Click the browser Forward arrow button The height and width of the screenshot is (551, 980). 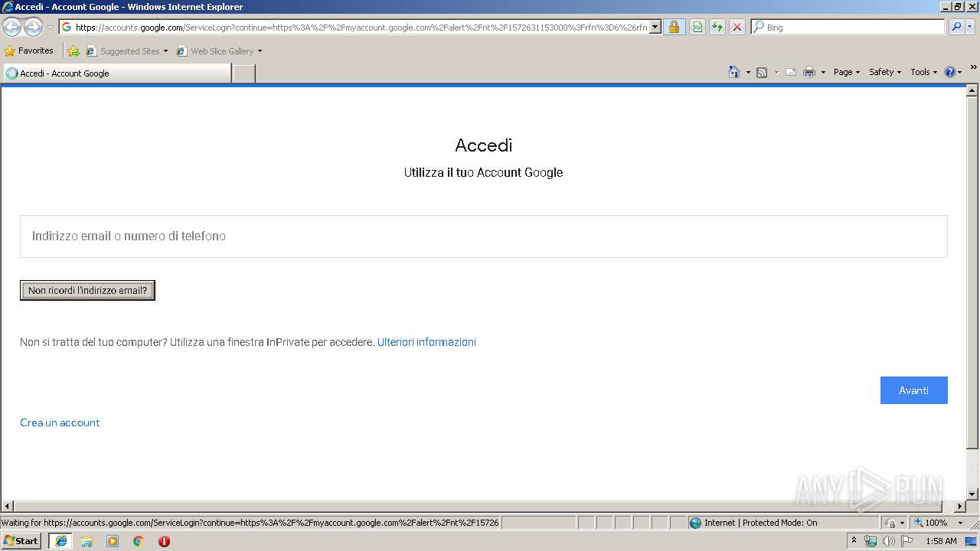click(x=33, y=28)
